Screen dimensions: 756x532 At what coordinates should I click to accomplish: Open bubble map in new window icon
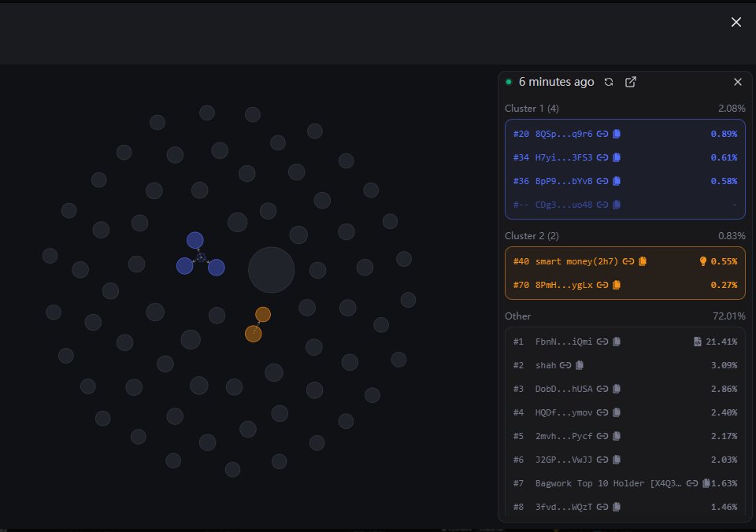point(631,82)
